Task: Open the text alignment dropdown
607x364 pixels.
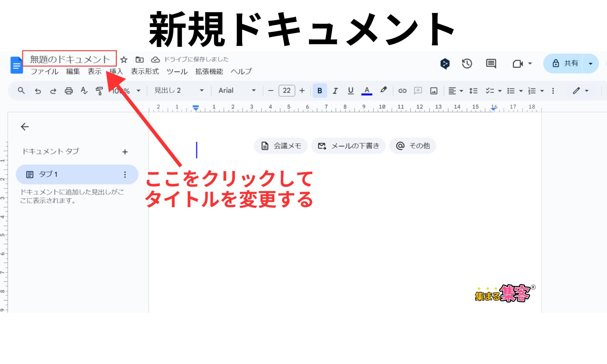Action: pos(455,91)
